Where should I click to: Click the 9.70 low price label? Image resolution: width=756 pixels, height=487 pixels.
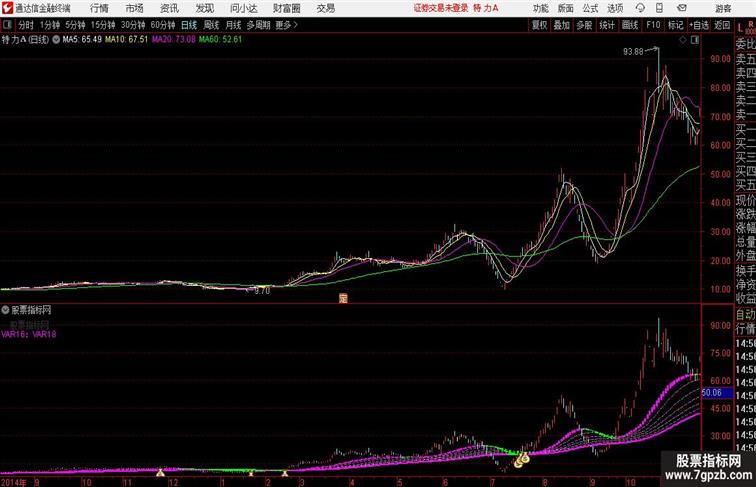click(262, 291)
